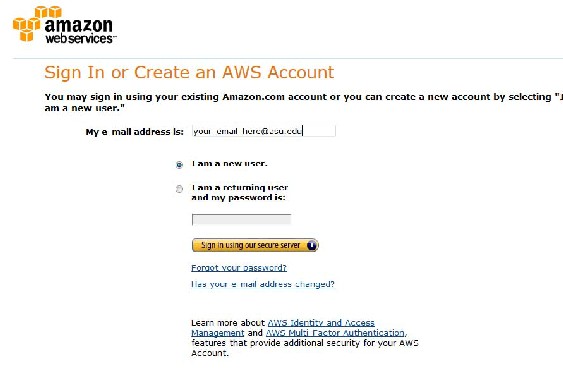Viewport: 563px width, 388px height.
Task: Select the "I am a new user" radio button
Action: (x=179, y=165)
